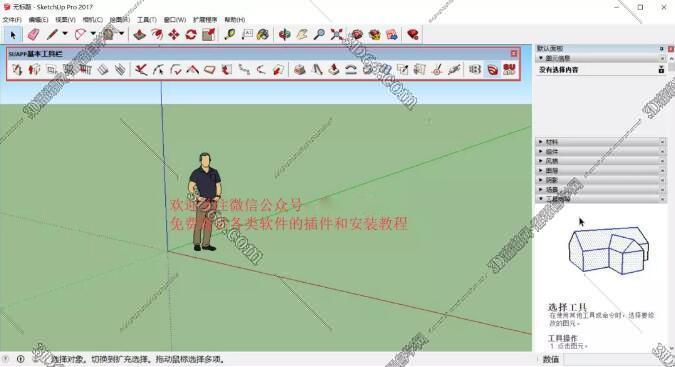Select the Orbit camera tool
This screenshot has width=675, height=367.
284,34
